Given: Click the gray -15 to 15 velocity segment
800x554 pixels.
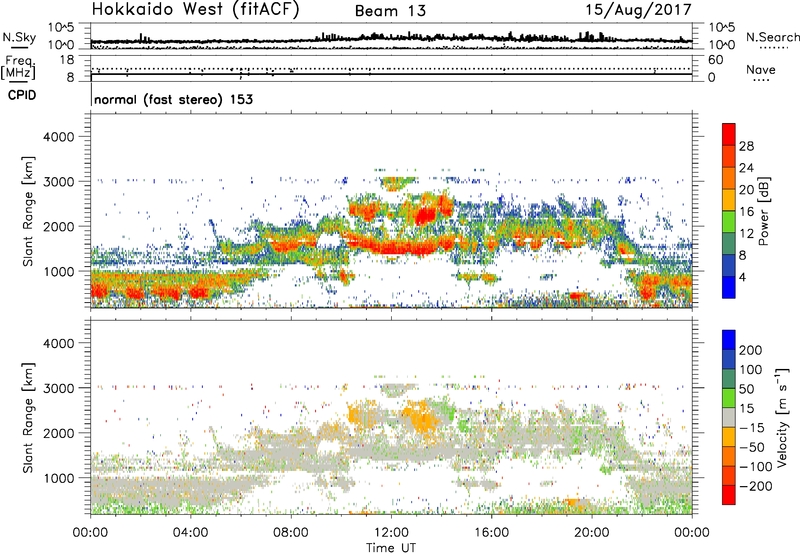Looking at the screenshot, I should 729,417.
